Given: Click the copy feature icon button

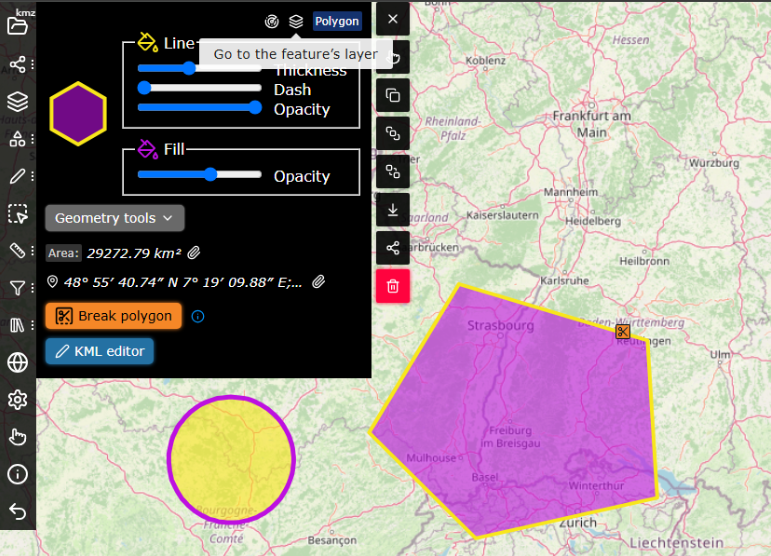Looking at the screenshot, I should [392, 95].
